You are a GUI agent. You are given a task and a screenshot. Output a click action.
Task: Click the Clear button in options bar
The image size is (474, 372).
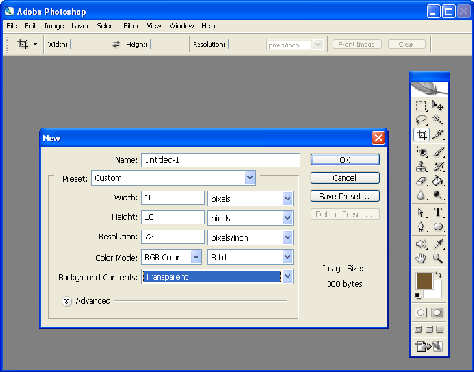(x=407, y=44)
